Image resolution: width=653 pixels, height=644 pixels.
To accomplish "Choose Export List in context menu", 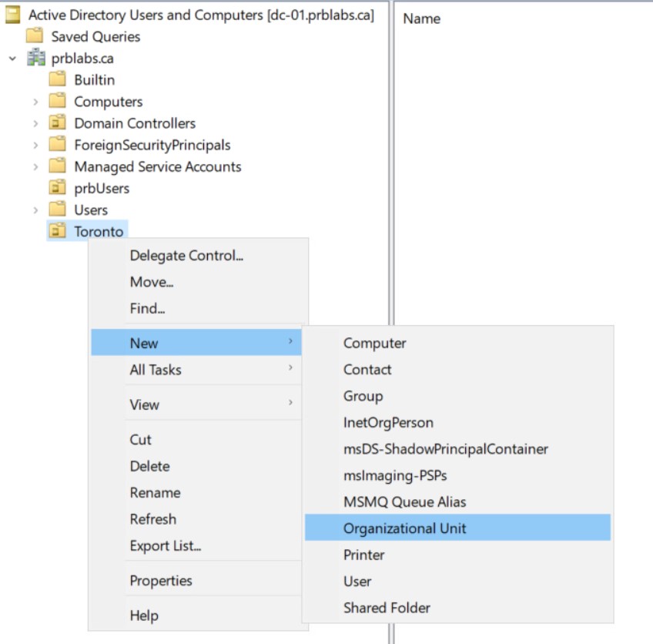I will click(x=166, y=546).
